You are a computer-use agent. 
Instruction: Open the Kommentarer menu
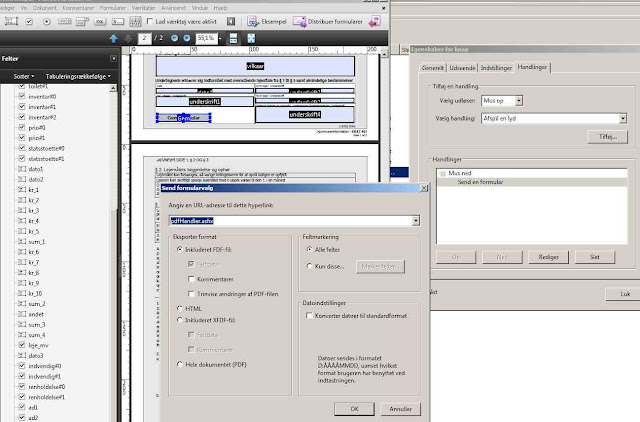[78, 8]
